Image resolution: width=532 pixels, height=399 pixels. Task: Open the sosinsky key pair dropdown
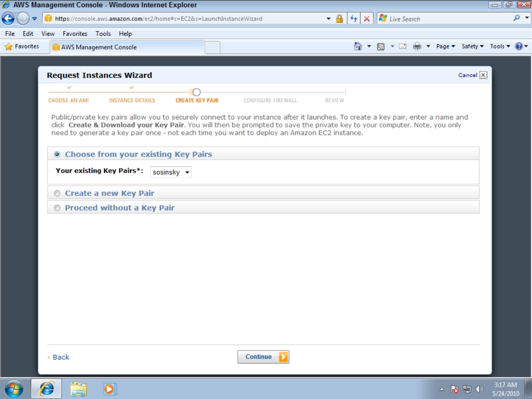tap(171, 172)
